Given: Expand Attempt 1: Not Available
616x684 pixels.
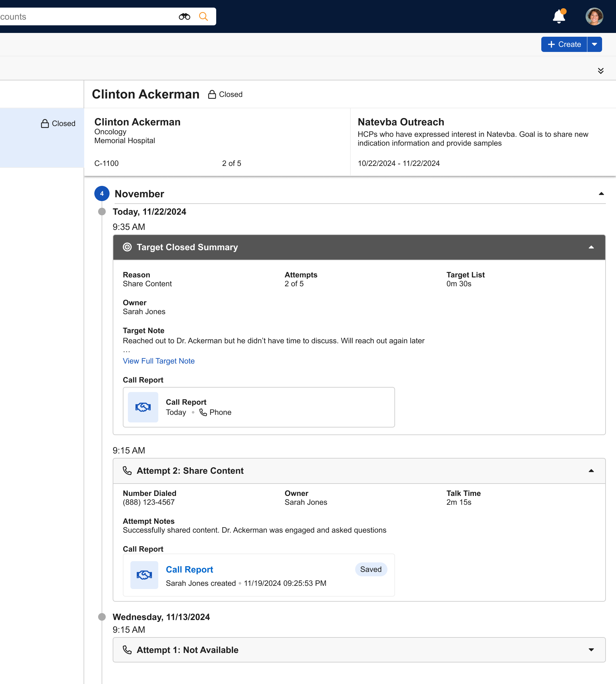Looking at the screenshot, I should 591,649.
